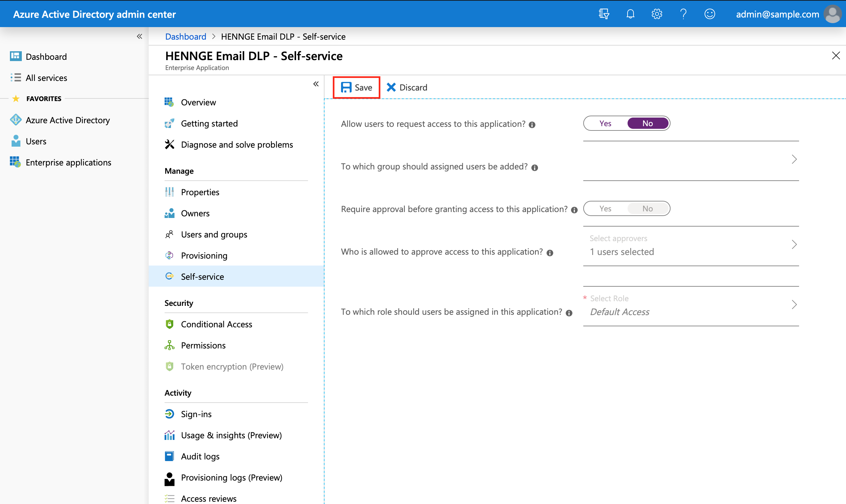Click the Users person icon

tap(16, 141)
